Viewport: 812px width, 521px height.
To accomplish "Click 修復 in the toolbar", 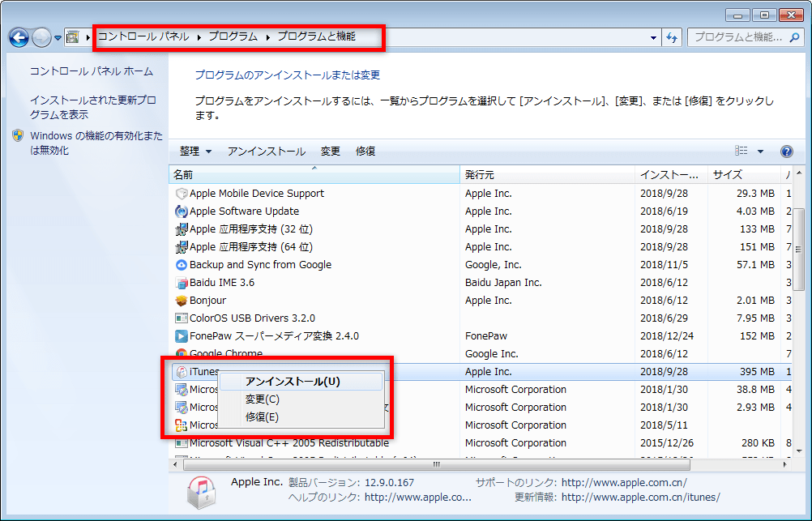I will (365, 152).
